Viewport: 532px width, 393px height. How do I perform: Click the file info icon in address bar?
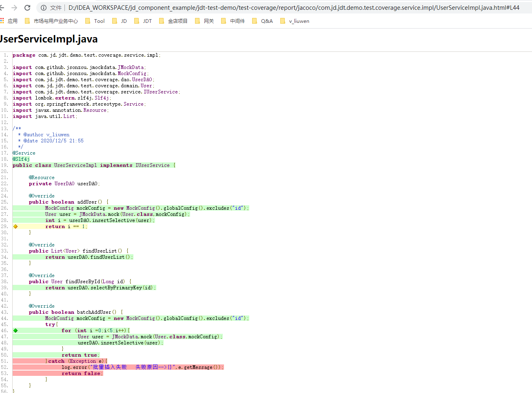[44, 8]
